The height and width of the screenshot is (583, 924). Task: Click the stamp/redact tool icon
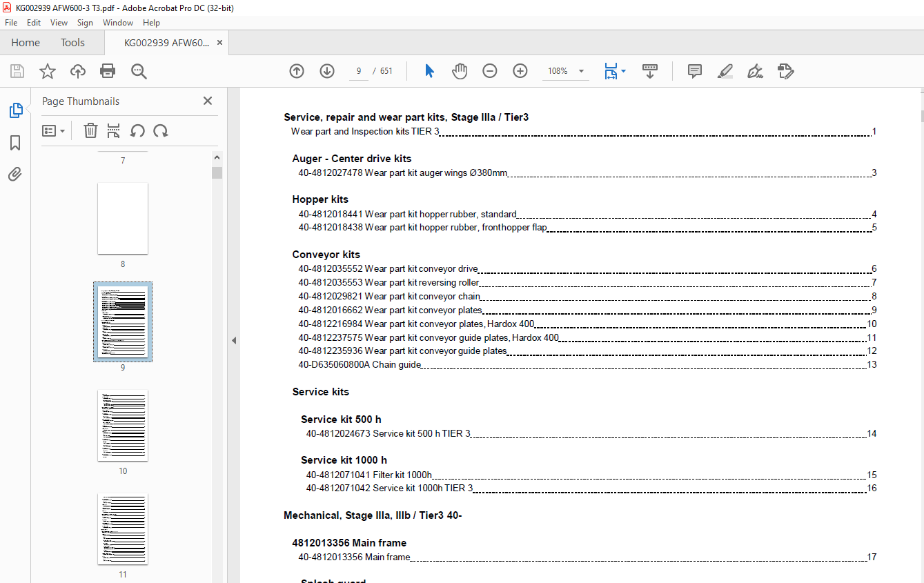(785, 71)
